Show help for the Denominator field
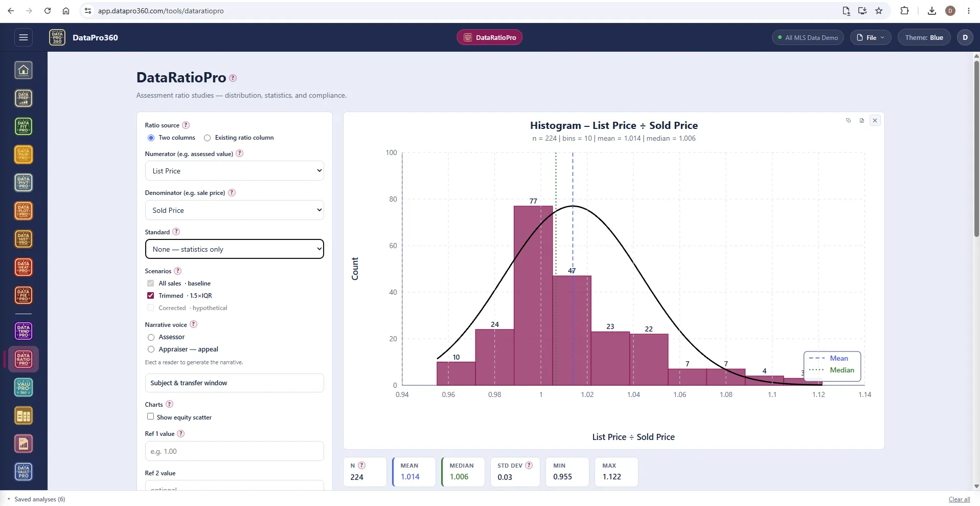 232,193
